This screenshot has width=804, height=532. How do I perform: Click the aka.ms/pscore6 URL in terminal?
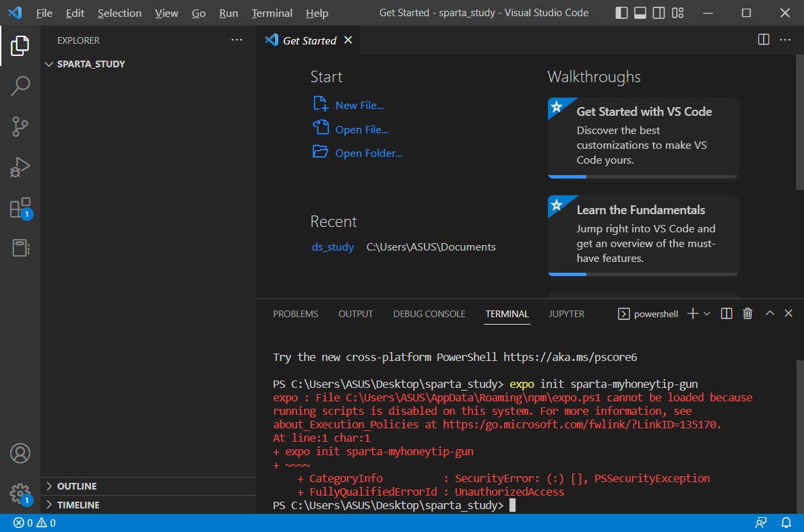(570, 357)
